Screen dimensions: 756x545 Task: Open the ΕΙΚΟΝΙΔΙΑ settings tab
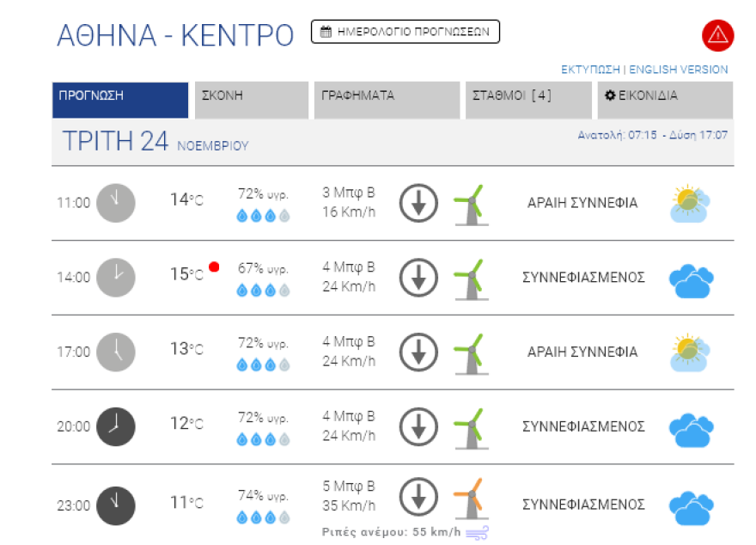pos(665,100)
